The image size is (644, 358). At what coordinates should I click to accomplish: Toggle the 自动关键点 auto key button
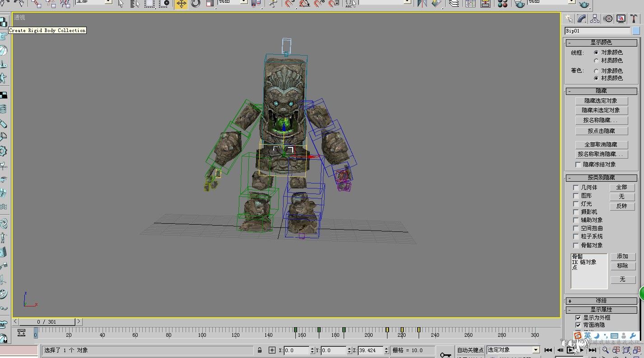click(x=470, y=350)
